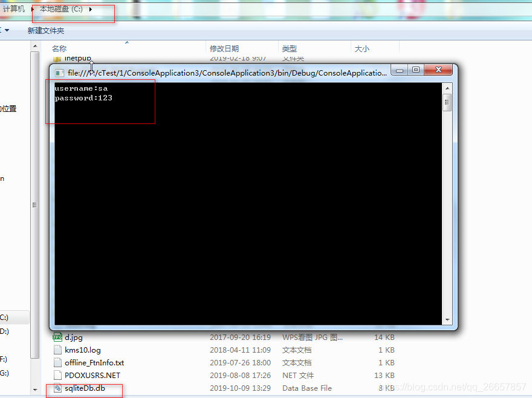Select kms10.log file icon
Image resolution: width=532 pixels, height=398 pixels.
[x=57, y=350]
